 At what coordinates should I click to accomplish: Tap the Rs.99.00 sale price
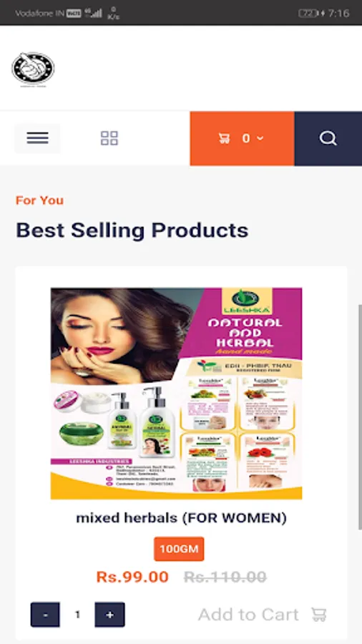point(132,577)
